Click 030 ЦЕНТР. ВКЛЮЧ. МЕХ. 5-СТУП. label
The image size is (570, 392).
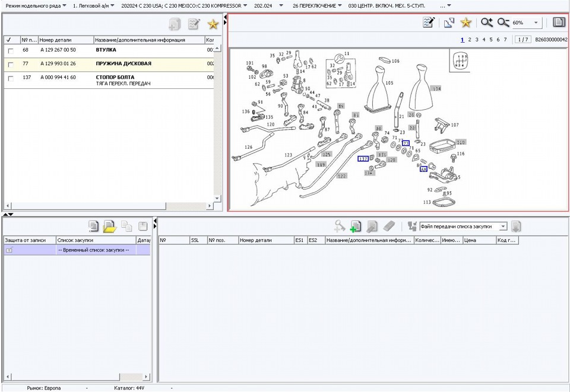click(x=387, y=6)
